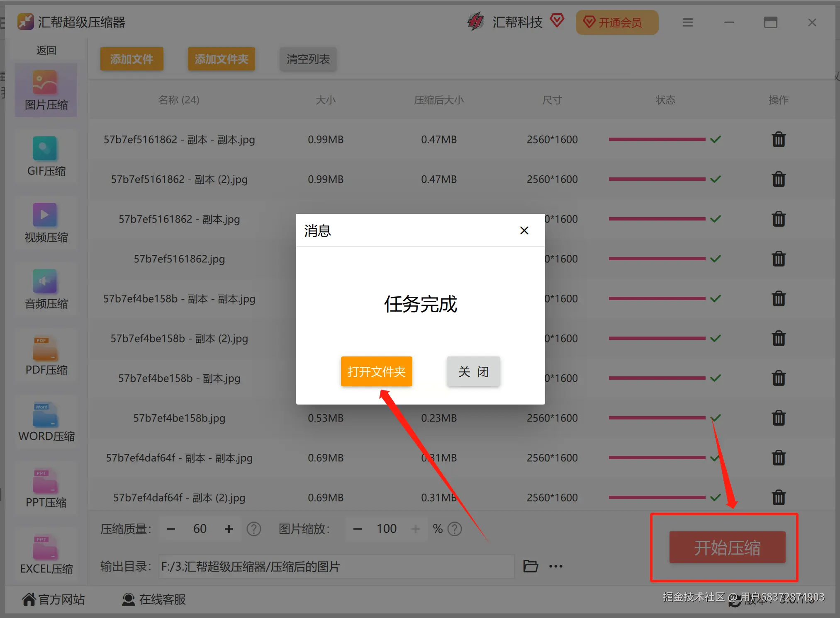840x618 pixels.
Task: Click the Close button in dialog
Action: (473, 371)
